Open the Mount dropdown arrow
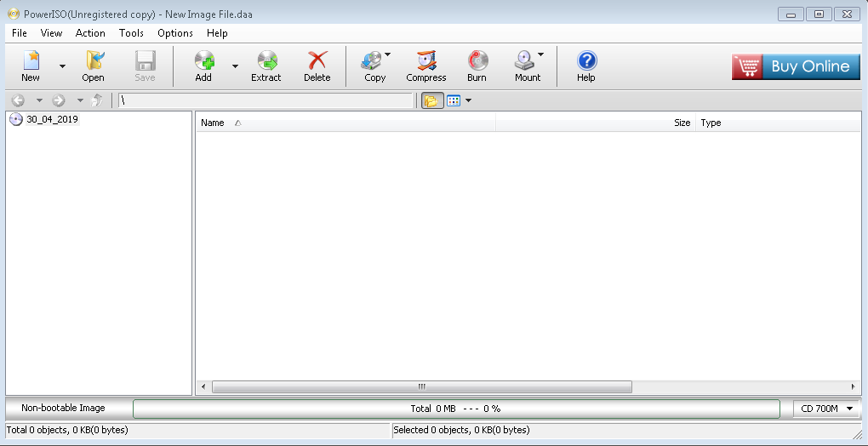The image size is (868, 446). pos(540,54)
